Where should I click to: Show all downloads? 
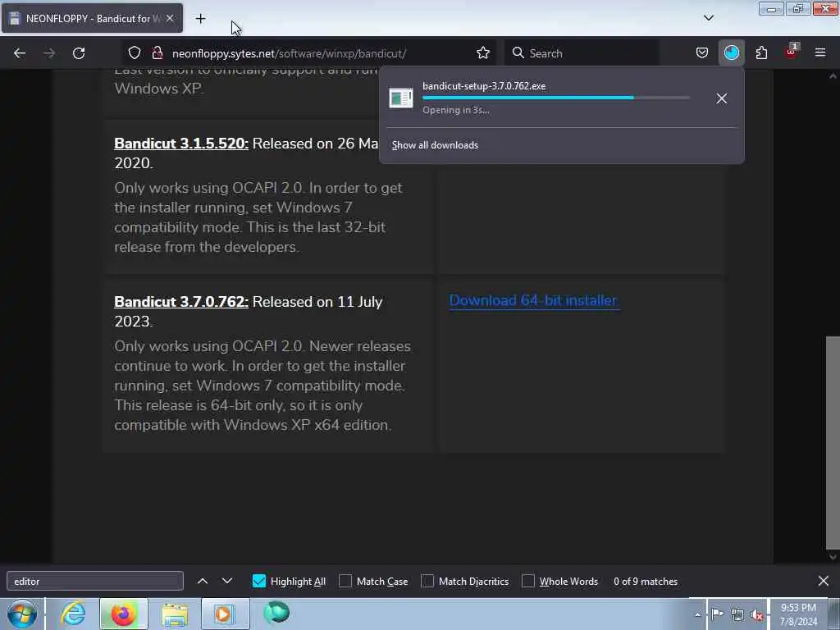pyautogui.click(x=435, y=145)
